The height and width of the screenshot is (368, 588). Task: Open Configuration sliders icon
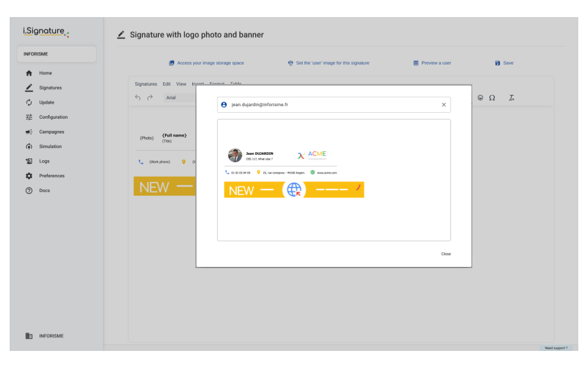coord(29,117)
